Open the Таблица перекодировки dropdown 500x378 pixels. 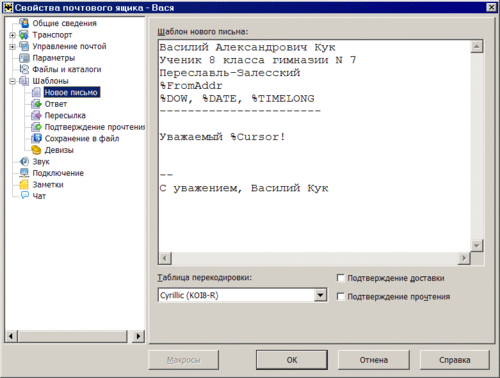coord(320,295)
